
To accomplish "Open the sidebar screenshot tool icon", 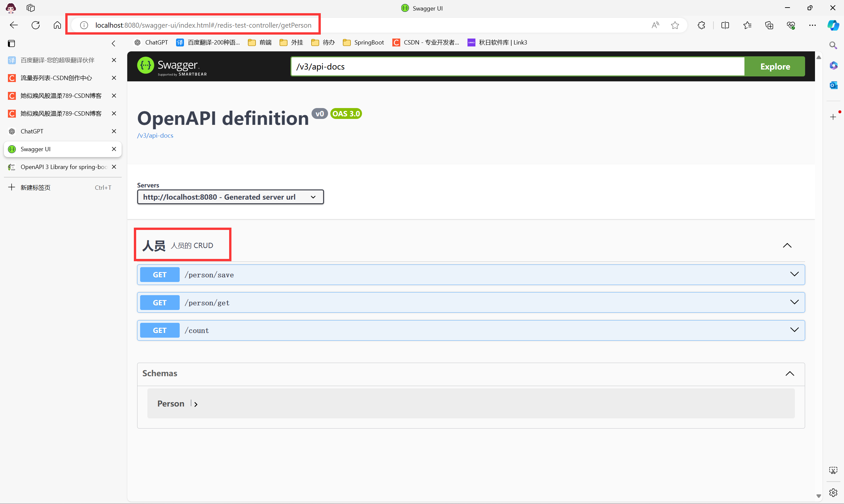I will pos(833,470).
